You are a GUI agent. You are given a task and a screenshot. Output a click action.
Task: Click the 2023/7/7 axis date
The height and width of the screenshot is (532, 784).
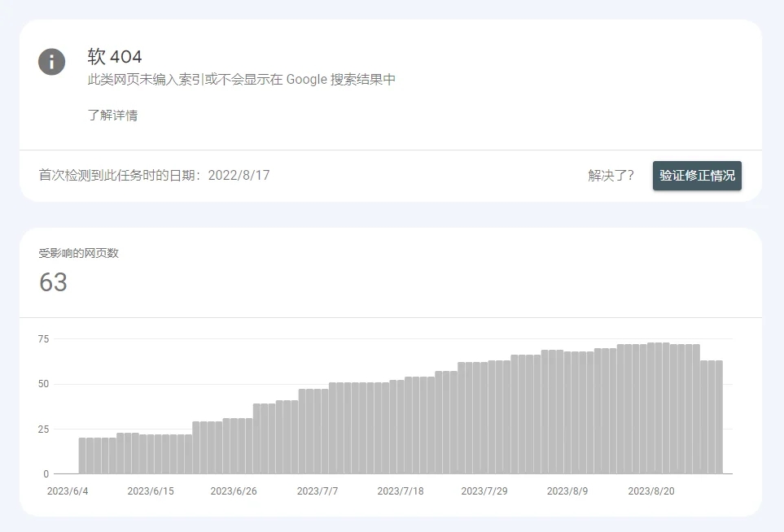click(x=318, y=491)
